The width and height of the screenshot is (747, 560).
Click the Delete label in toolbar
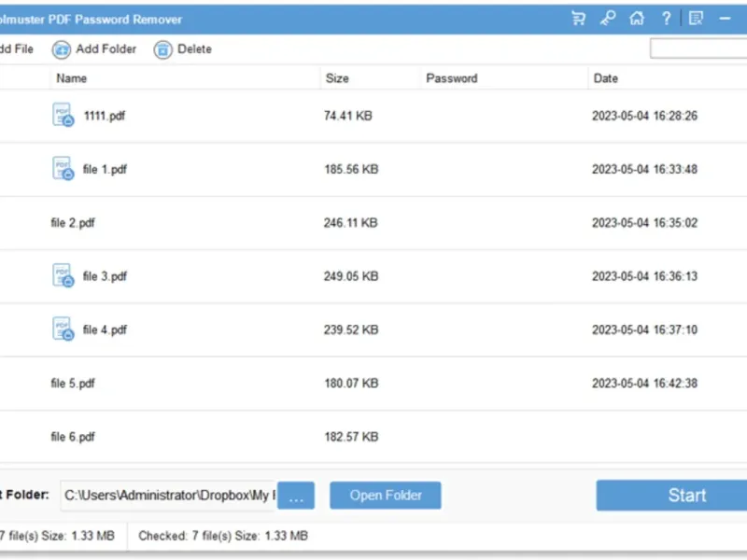194,49
